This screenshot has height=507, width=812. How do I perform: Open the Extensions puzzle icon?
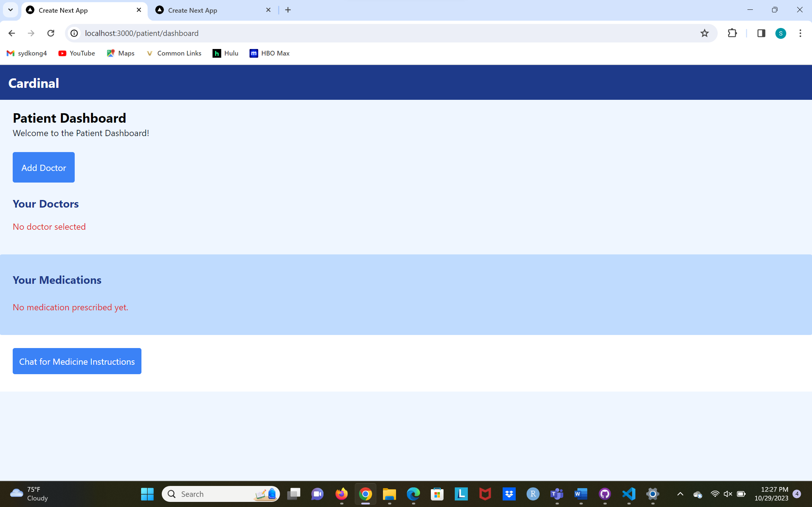click(x=732, y=33)
